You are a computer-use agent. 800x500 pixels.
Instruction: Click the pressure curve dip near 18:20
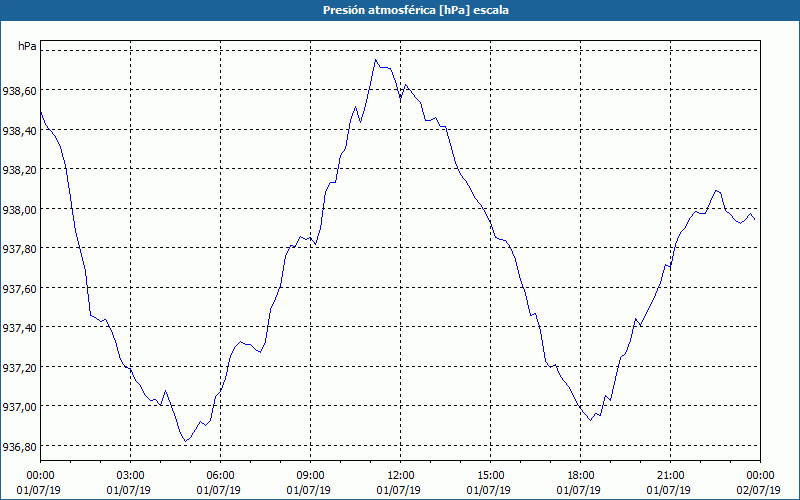point(590,420)
